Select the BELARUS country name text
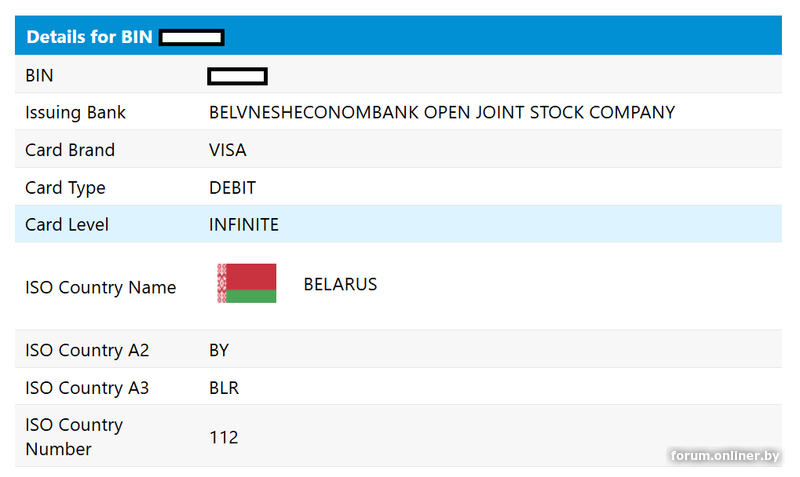 click(340, 284)
